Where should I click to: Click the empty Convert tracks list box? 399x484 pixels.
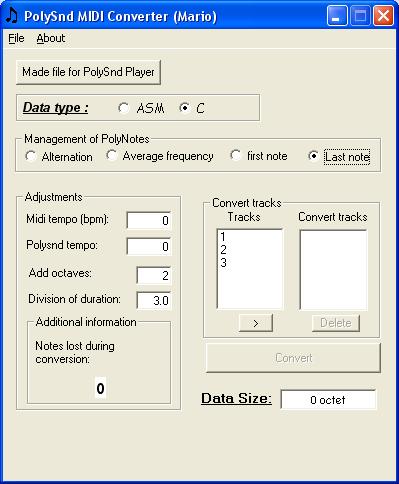click(333, 270)
